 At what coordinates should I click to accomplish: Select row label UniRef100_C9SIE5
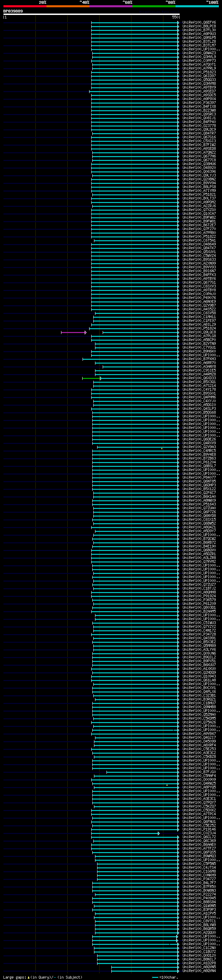pyautogui.click(x=199, y=370)
